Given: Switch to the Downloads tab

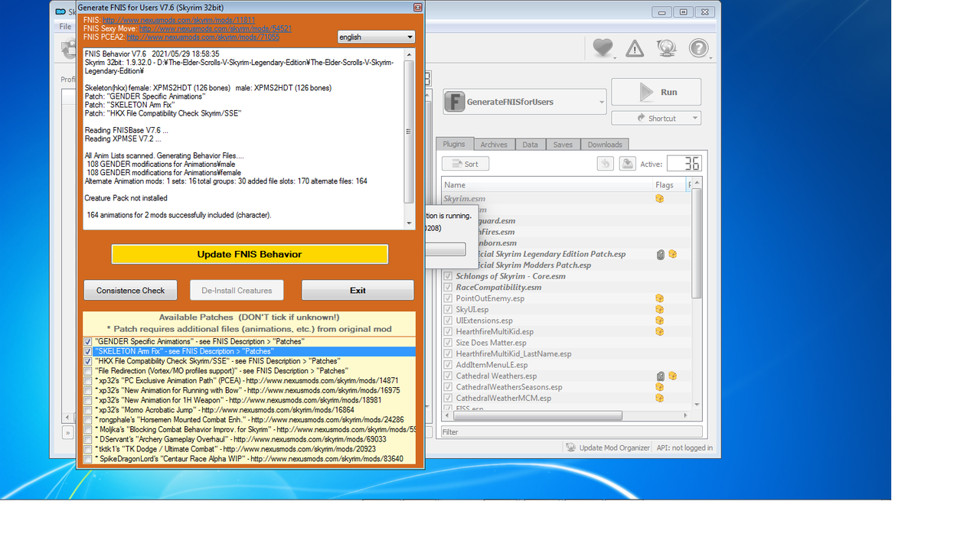Looking at the screenshot, I should click(x=605, y=145).
